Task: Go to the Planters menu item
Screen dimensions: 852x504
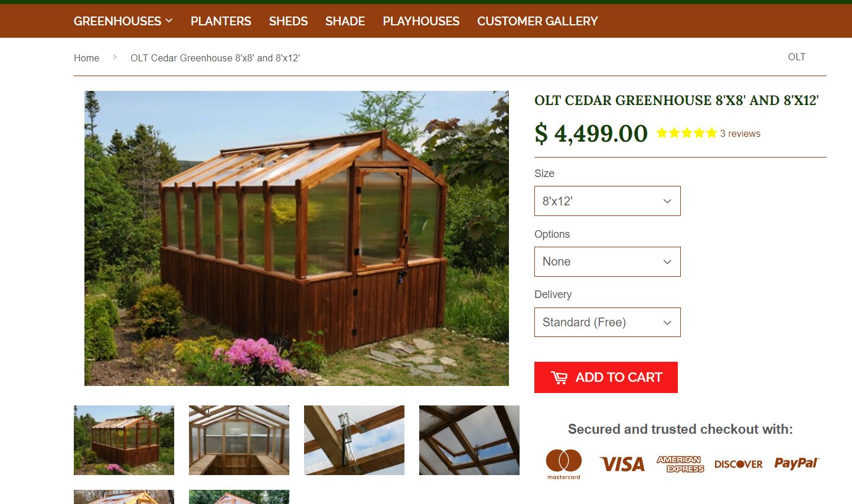Action: tap(221, 21)
